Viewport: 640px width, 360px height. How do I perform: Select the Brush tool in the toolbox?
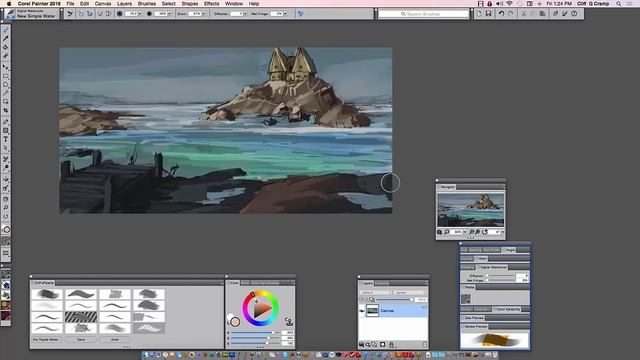pos(6,29)
